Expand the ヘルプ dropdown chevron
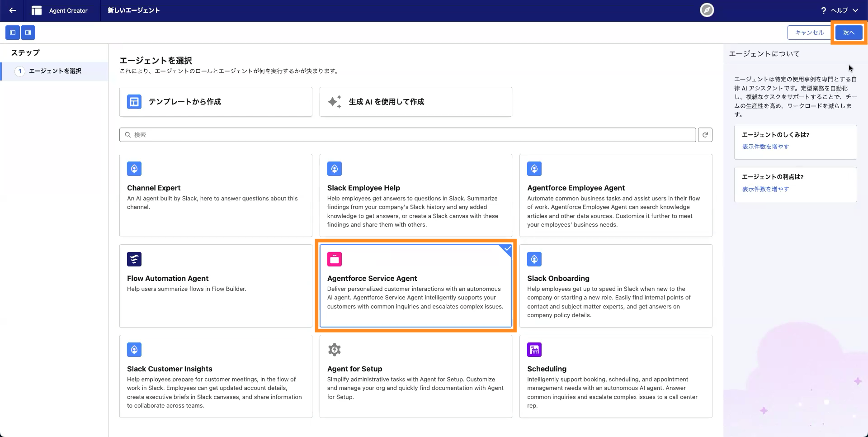Image resolution: width=868 pixels, height=437 pixels. coord(855,10)
